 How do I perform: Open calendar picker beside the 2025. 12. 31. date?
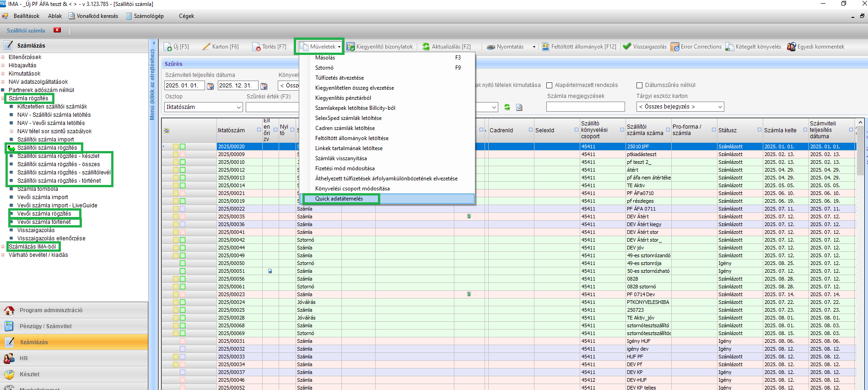pyautogui.click(x=264, y=86)
